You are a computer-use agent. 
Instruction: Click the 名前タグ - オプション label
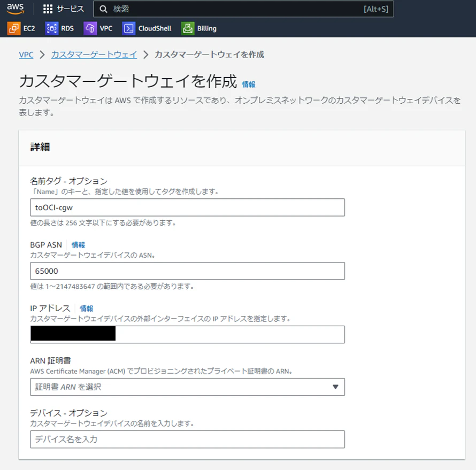[x=69, y=181]
